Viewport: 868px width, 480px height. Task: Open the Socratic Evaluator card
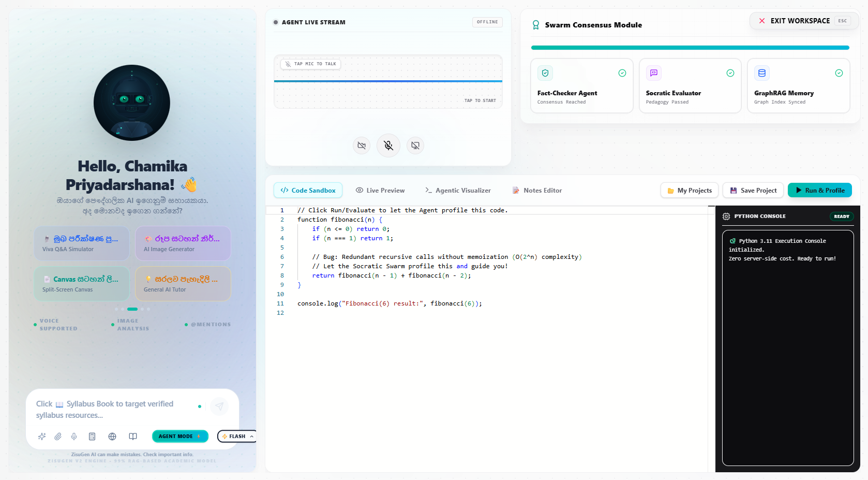pyautogui.click(x=690, y=85)
